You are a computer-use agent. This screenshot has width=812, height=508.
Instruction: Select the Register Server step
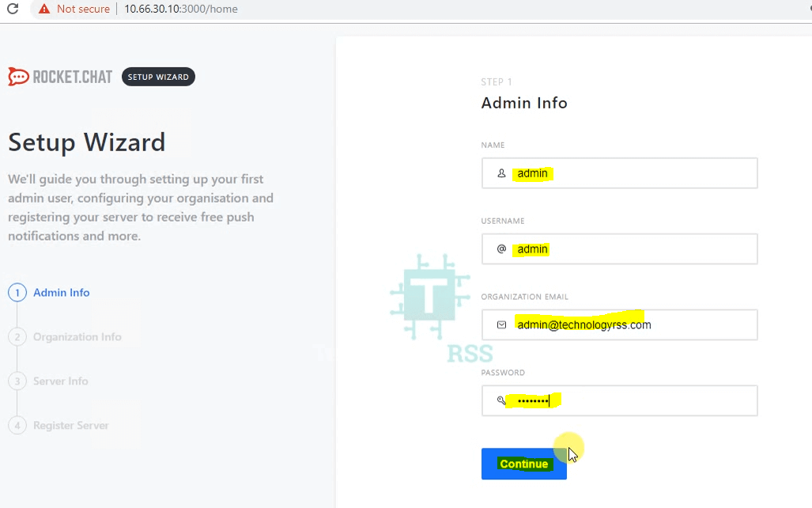point(71,426)
